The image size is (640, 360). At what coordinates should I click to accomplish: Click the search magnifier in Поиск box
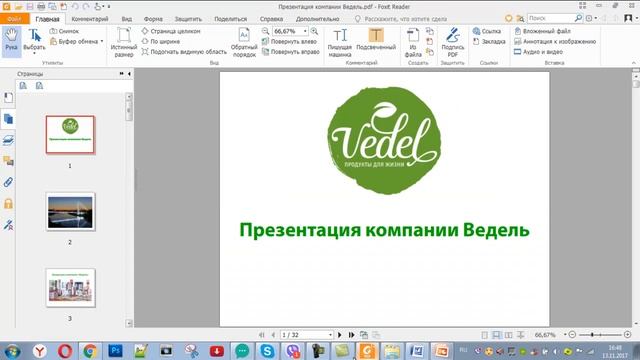[578, 18]
